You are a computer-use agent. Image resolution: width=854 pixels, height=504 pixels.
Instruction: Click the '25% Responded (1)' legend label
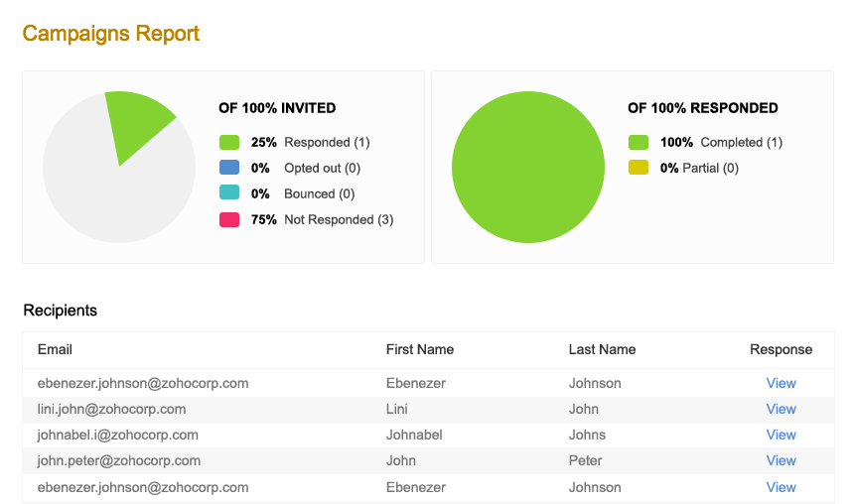coord(311,143)
